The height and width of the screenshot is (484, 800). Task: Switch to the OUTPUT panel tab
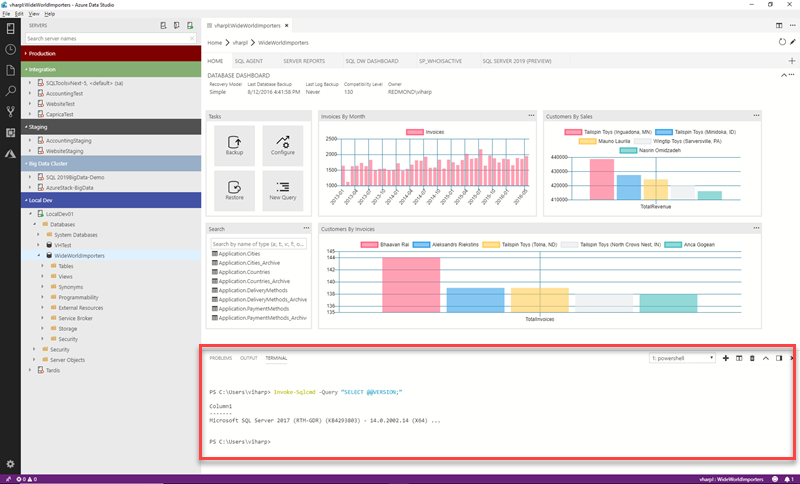(x=248, y=358)
